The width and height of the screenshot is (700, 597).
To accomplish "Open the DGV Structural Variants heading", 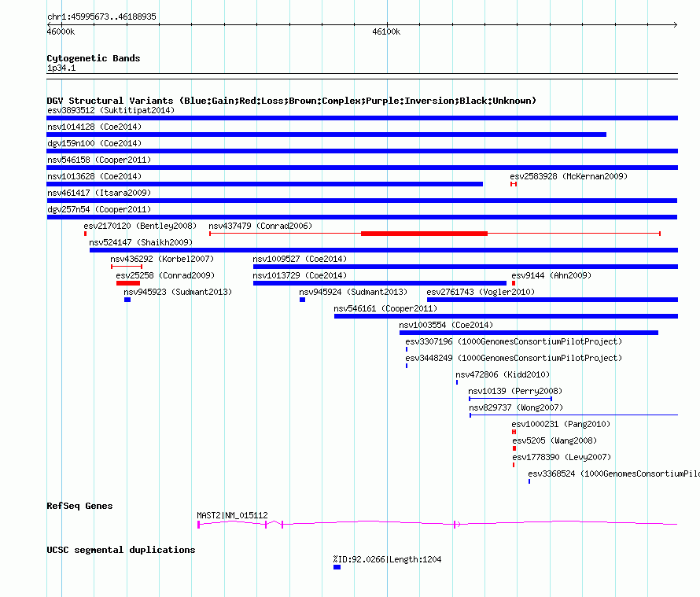I will tap(292, 101).
